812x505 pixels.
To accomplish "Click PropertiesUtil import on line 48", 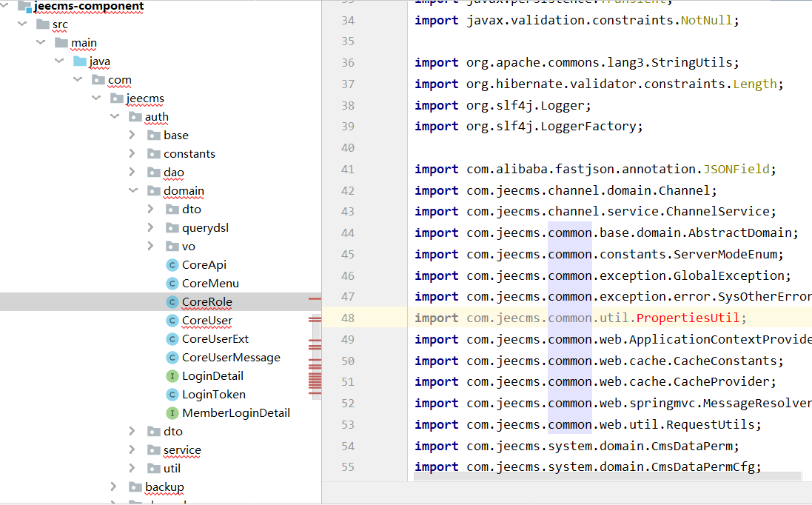I will tap(689, 318).
